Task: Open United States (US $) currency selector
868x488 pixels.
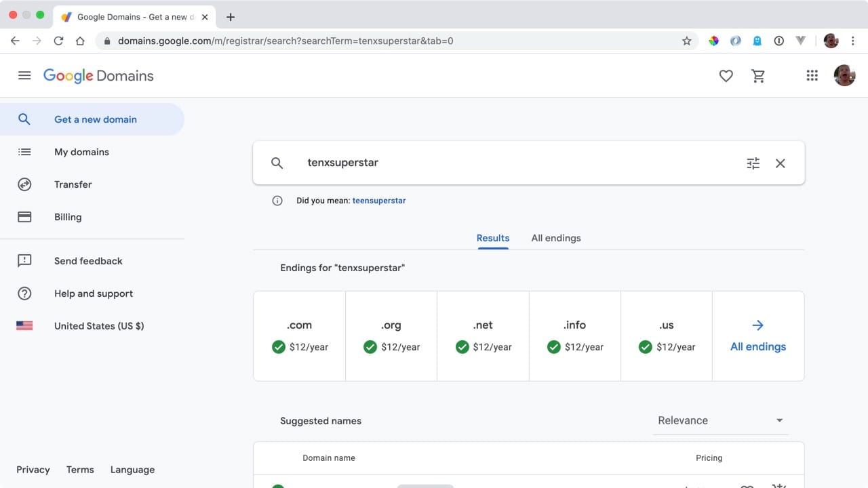Action: pos(99,326)
